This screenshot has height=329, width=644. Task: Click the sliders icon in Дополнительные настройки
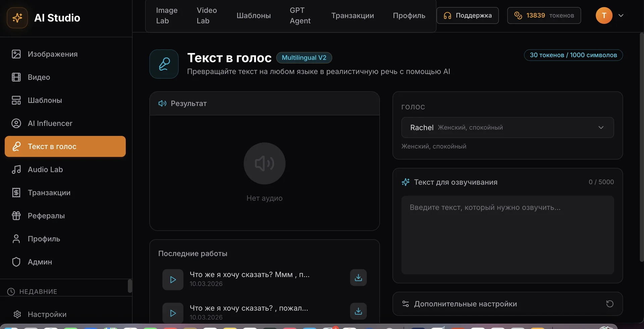point(406,304)
